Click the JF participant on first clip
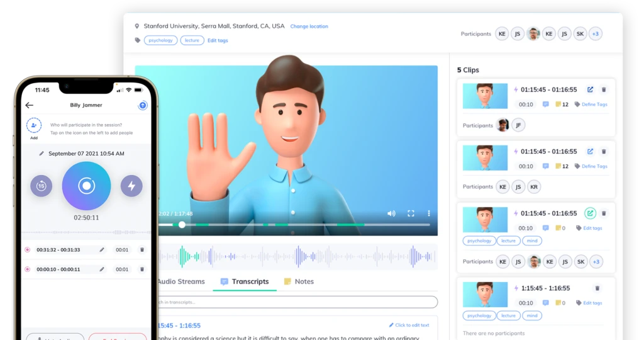Screen dimensions: 644x340 click(518, 125)
